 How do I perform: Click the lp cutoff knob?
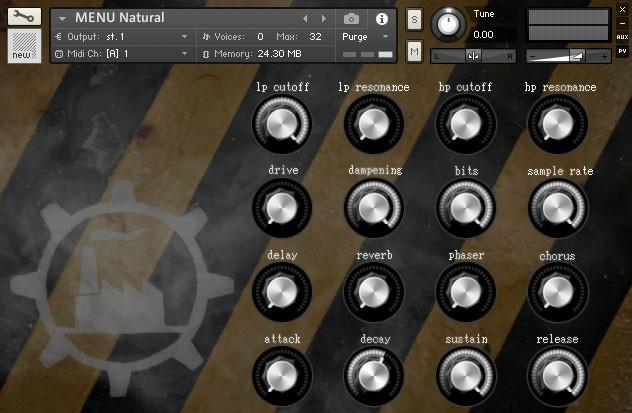click(x=281, y=124)
